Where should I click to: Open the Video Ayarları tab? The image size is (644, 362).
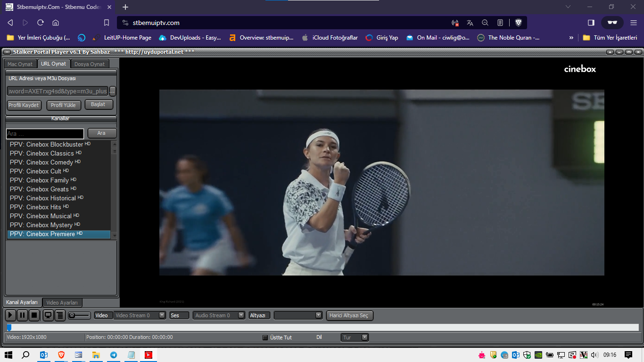click(x=62, y=303)
